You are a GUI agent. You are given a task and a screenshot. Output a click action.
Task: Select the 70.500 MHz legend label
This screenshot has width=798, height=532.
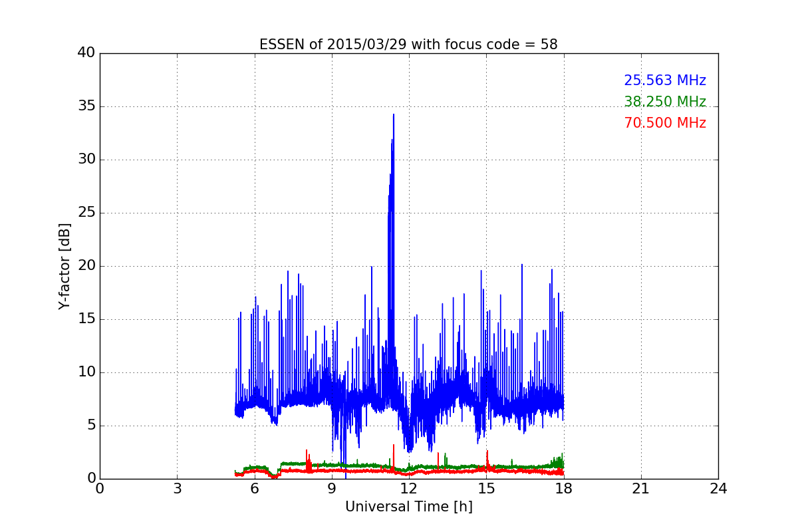[665, 123]
